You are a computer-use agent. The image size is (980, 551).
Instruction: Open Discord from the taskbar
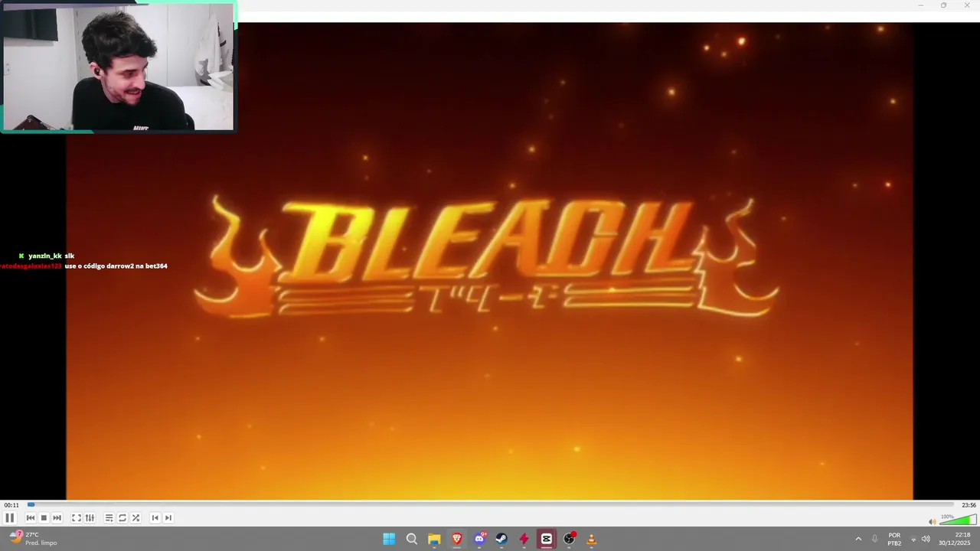[479, 539]
